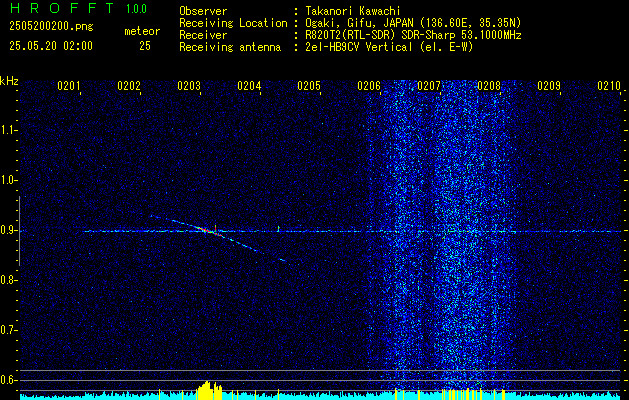Click the kHz axis unit label

click(x=9, y=81)
